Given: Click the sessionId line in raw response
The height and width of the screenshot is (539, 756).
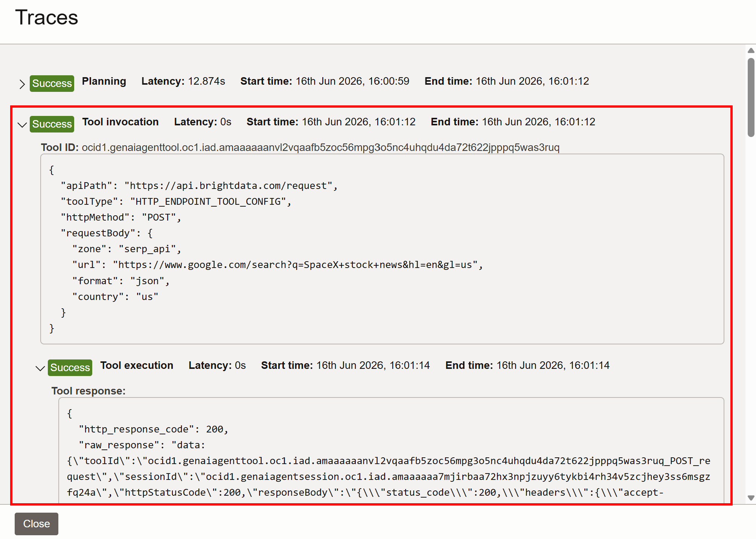Looking at the screenshot, I should point(389,477).
